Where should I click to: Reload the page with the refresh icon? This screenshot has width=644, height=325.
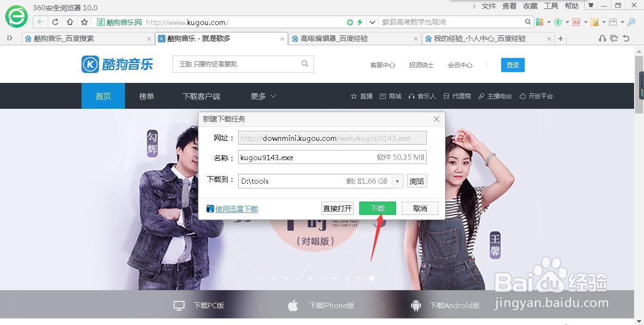55,22
